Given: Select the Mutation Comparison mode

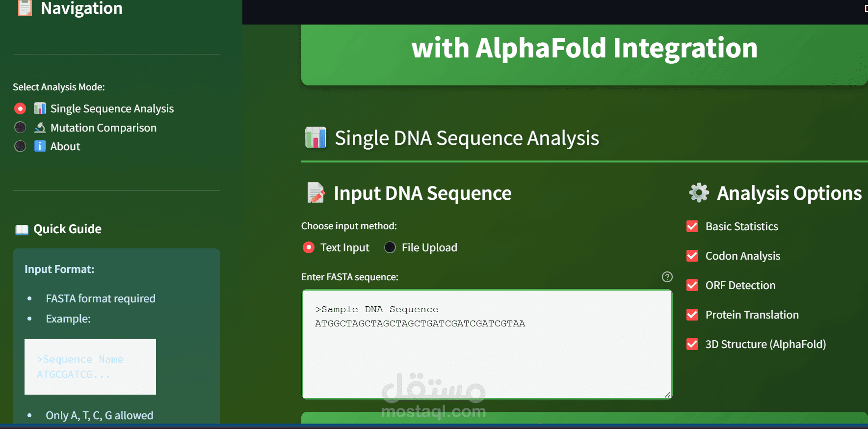Looking at the screenshot, I should click(20, 127).
